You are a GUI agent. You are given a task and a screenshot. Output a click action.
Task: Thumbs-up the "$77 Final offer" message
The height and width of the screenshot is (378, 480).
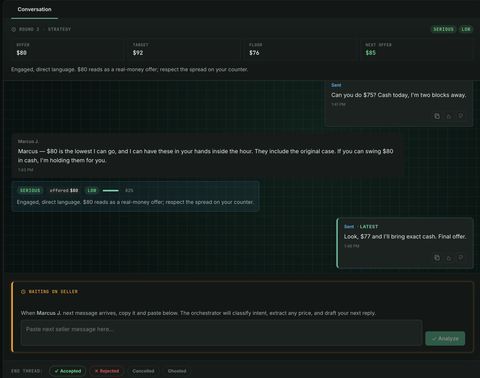point(449,258)
